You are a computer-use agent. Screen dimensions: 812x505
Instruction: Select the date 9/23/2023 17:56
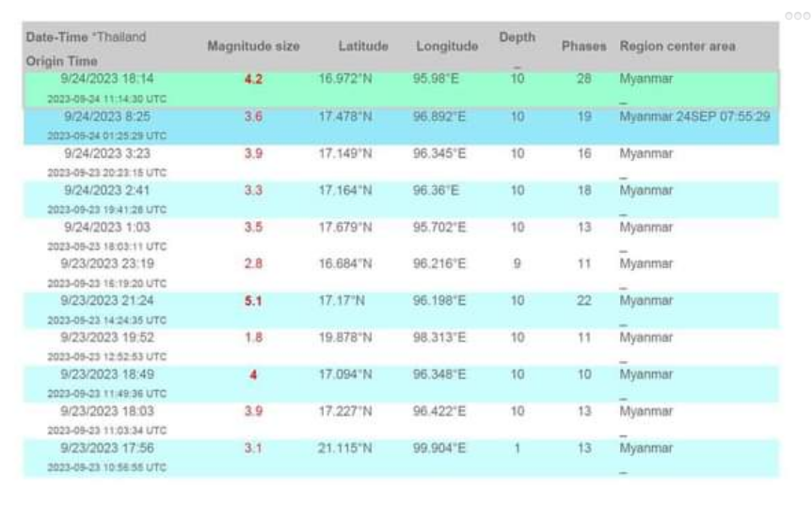click(x=107, y=448)
